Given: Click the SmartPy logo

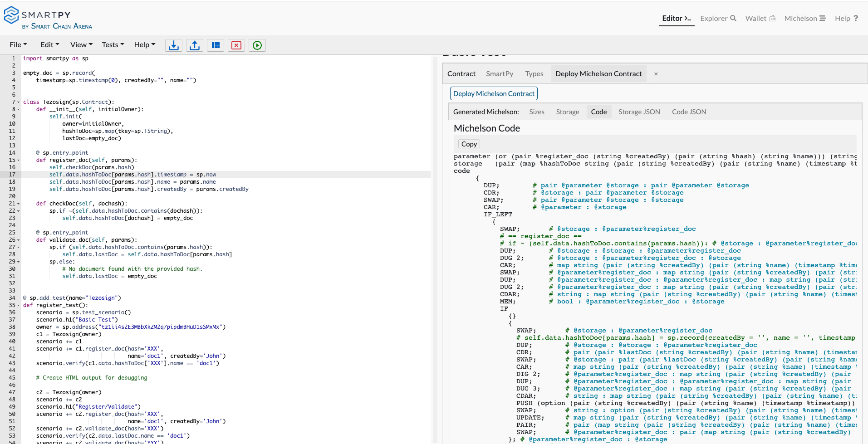Looking at the screenshot, I should (x=48, y=18).
